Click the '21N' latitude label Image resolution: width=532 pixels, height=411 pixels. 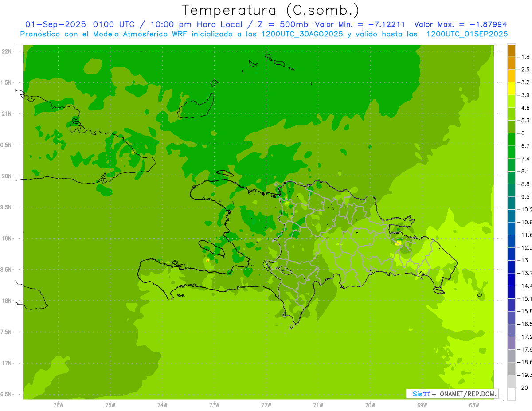coord(7,114)
